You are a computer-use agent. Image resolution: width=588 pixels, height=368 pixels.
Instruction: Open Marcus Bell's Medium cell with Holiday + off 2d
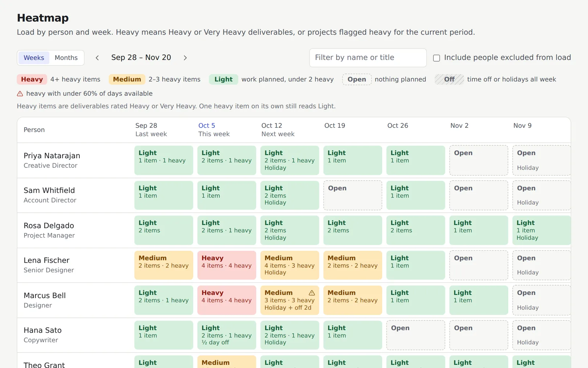click(x=290, y=300)
